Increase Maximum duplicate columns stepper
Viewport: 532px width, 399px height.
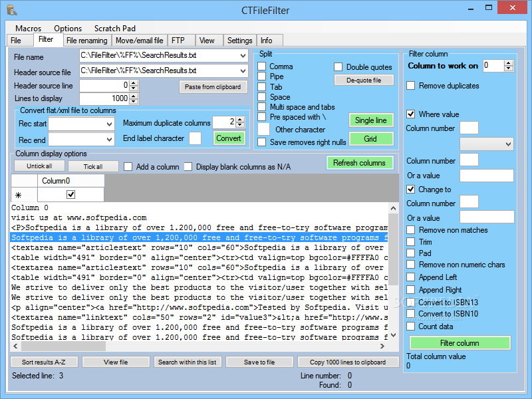(240, 120)
